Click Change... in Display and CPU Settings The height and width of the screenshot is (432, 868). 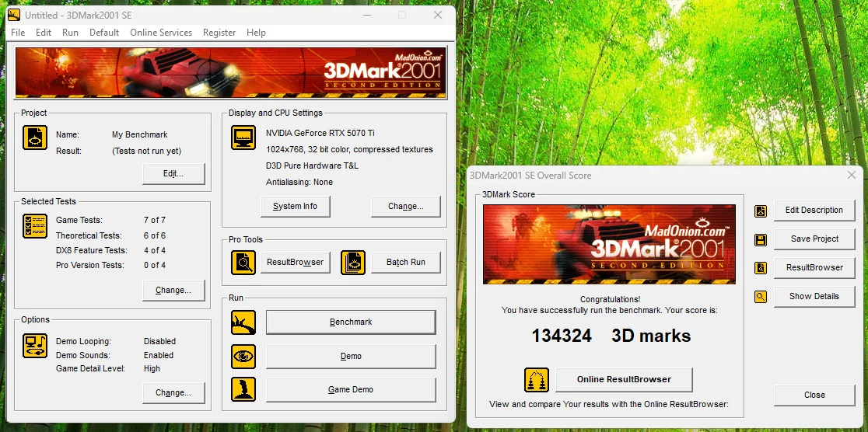coord(406,207)
